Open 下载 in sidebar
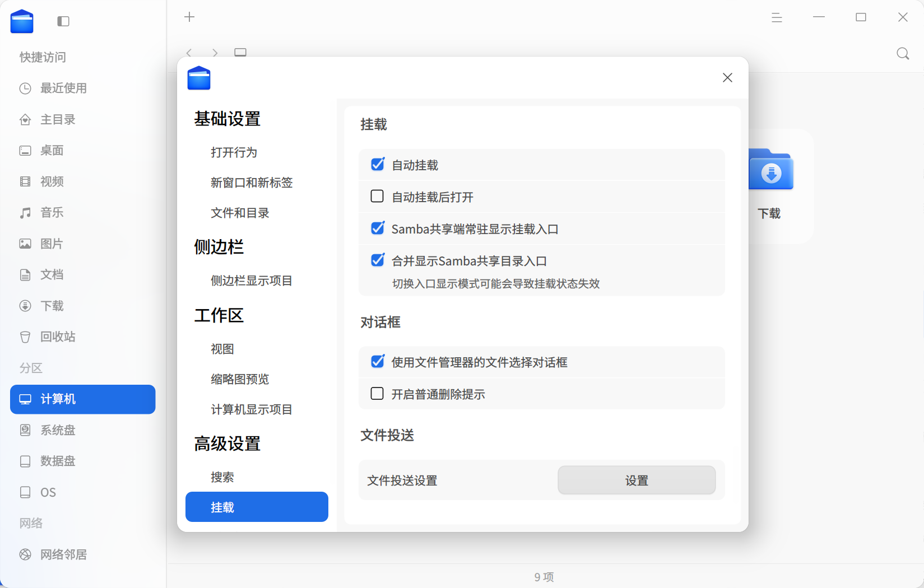The width and height of the screenshot is (924, 588). click(x=82, y=306)
